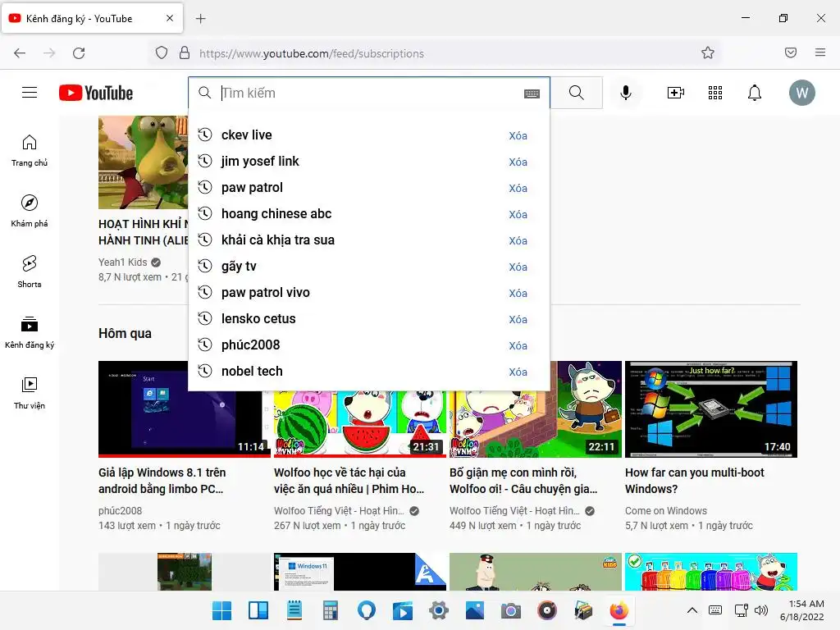
Task: Open phúc2008 channel under video
Action: click(120, 510)
